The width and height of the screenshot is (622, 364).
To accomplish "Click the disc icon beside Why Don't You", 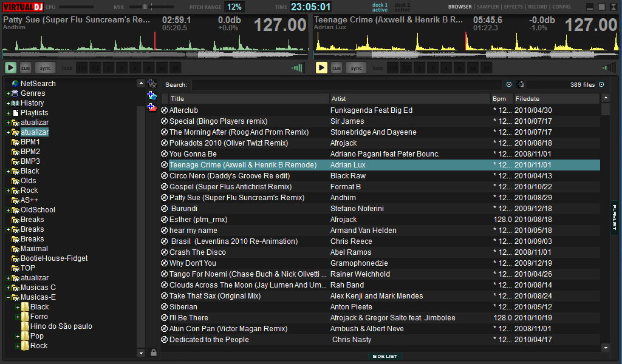I will [x=164, y=263].
